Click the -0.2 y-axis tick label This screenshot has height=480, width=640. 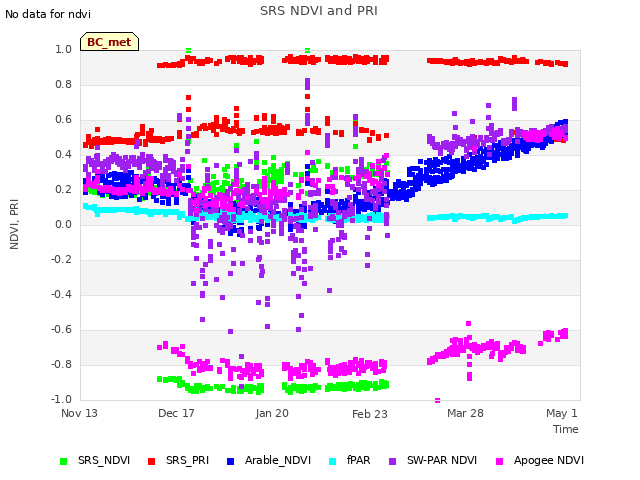coord(61,260)
